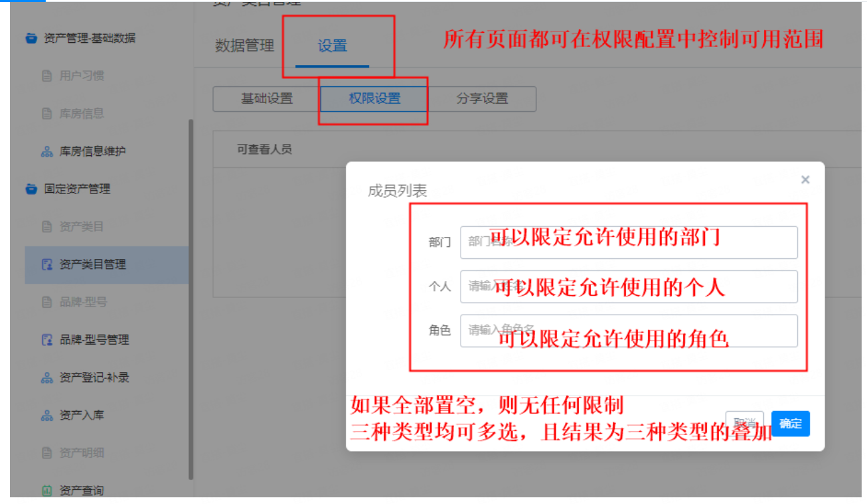Click the 库房信息维护 hierarchy icon
This screenshot has height=504, width=867.
[x=47, y=152]
